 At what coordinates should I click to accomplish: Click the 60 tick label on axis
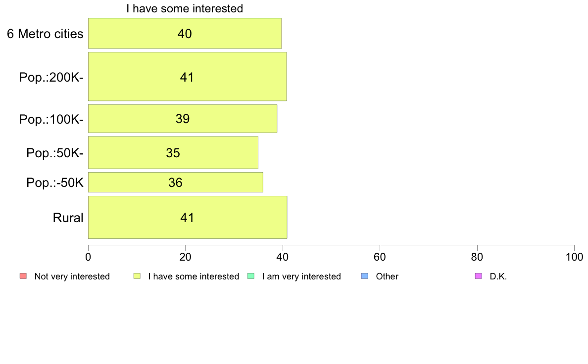pos(380,257)
